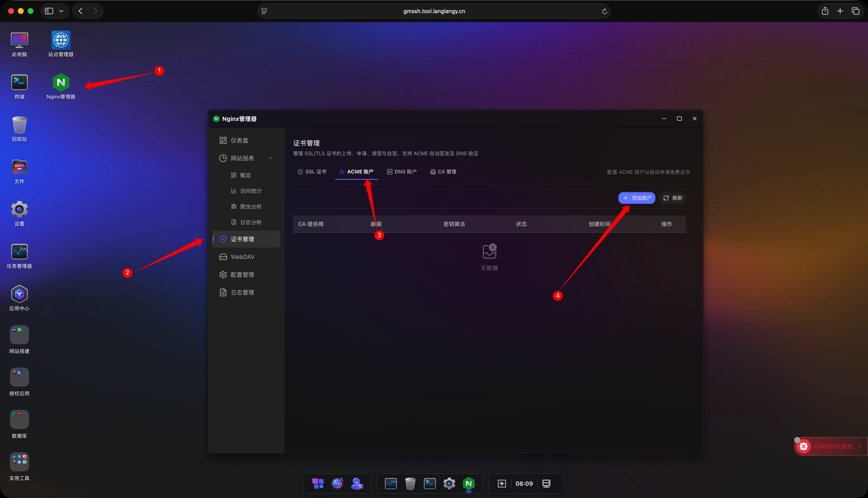Open the settings gear dock icon
Viewport: 868px width, 498px height.
point(449,484)
